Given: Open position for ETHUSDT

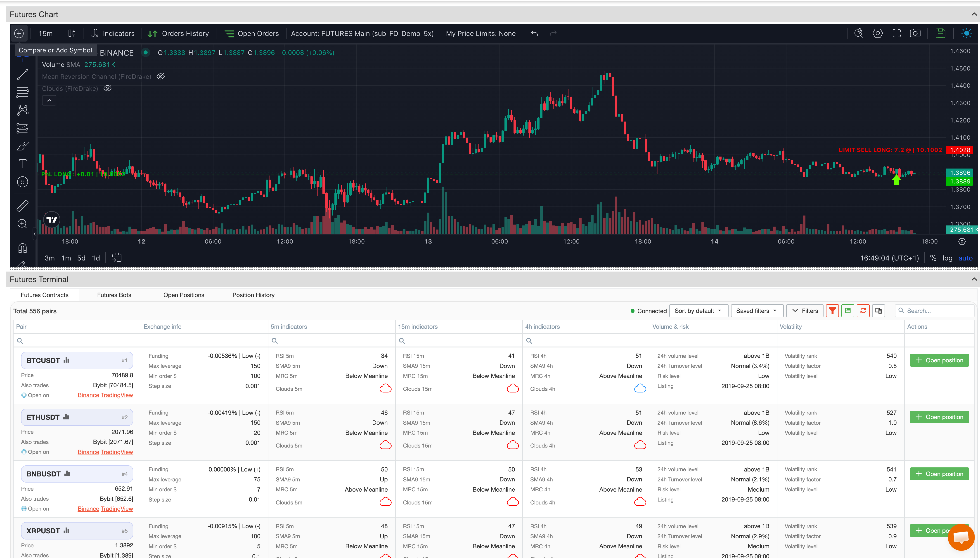Looking at the screenshot, I should [x=939, y=417].
